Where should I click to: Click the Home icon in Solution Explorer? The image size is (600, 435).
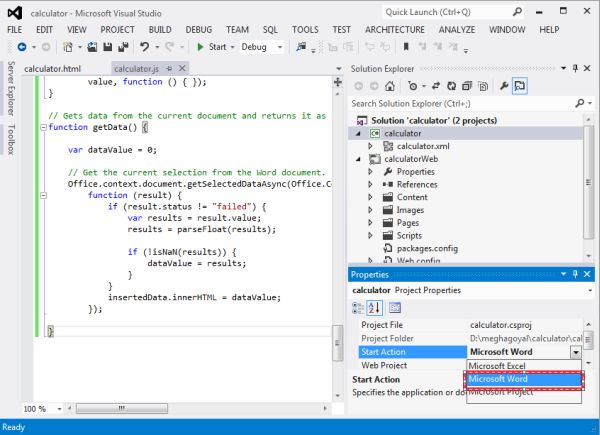(x=389, y=86)
